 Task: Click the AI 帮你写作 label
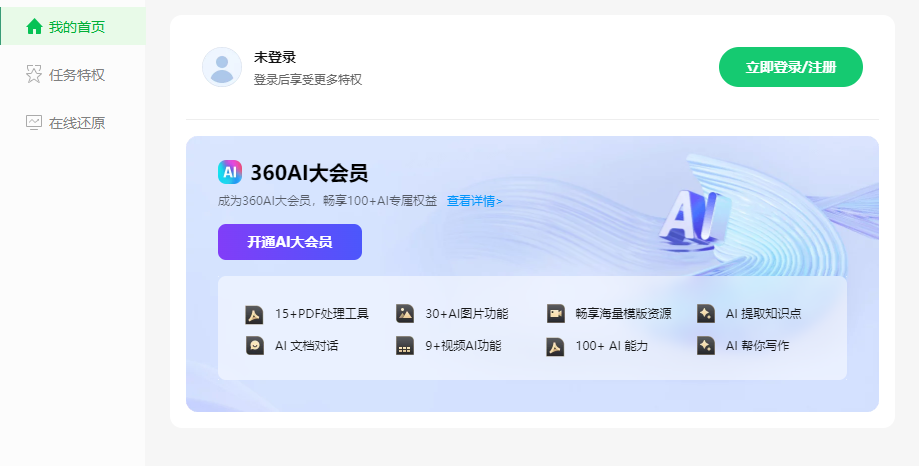(x=758, y=346)
